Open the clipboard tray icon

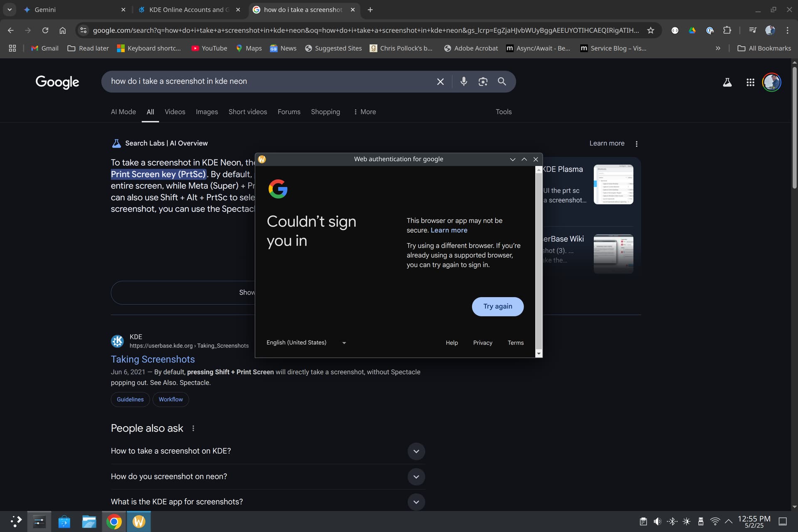click(643, 522)
